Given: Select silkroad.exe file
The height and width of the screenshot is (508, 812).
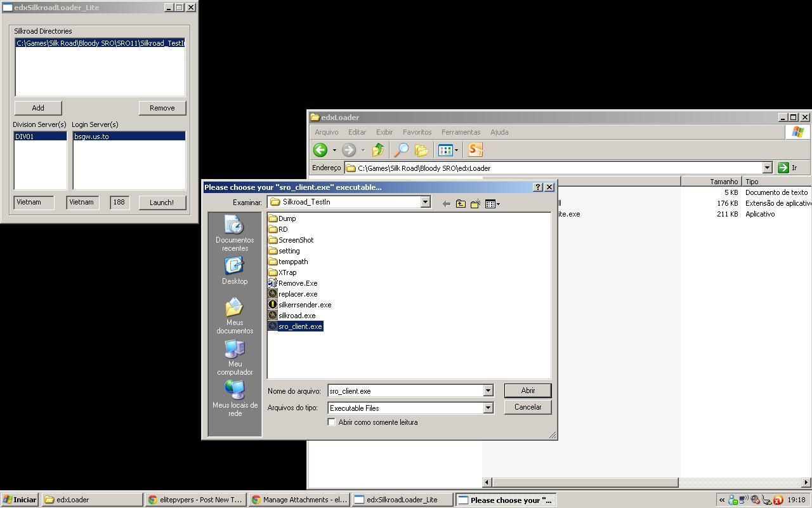Looking at the screenshot, I should [292, 316].
